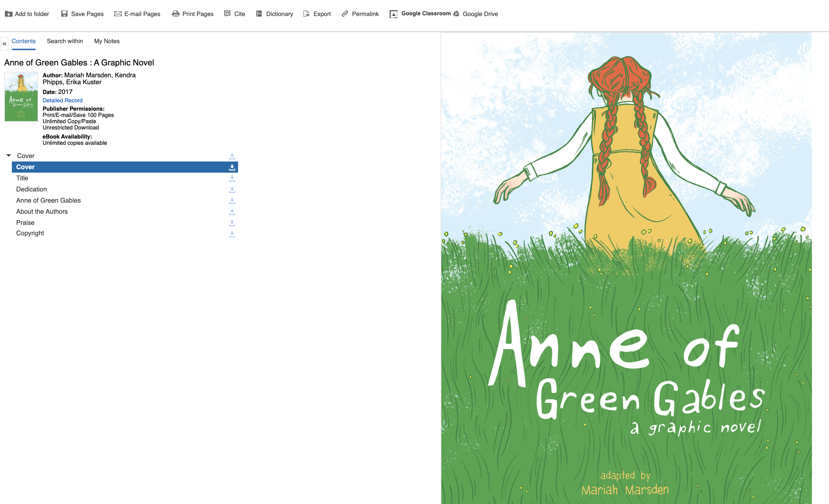Click the Export icon
This screenshot has width=829, height=504.
pos(307,14)
